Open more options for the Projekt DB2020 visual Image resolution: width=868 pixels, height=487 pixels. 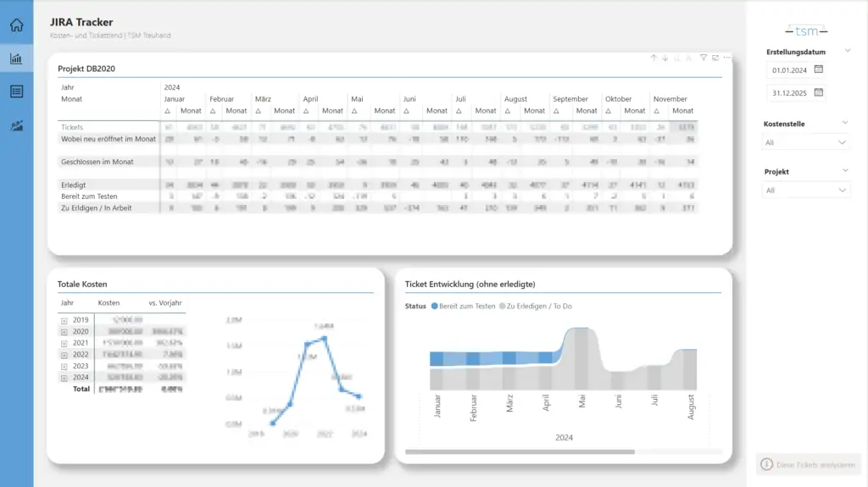pyautogui.click(x=726, y=58)
